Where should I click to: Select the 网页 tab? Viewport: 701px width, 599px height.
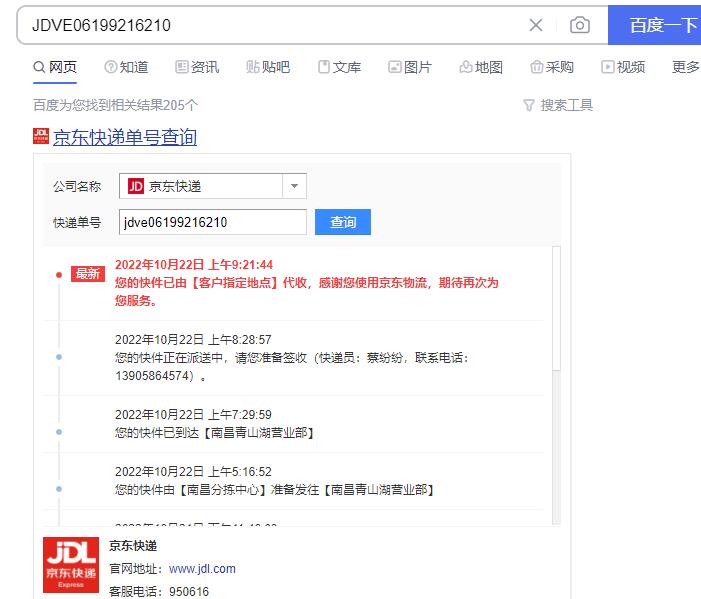[x=55, y=67]
